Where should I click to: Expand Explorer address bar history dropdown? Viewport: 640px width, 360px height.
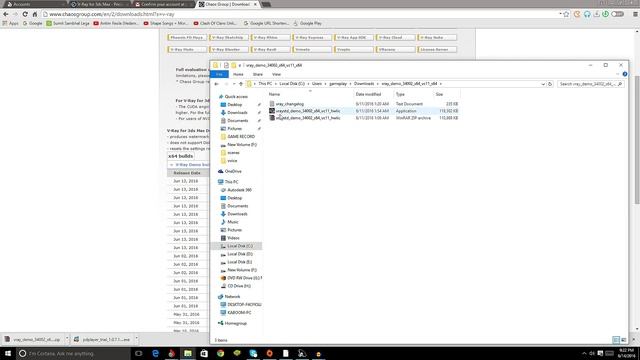coord(543,84)
